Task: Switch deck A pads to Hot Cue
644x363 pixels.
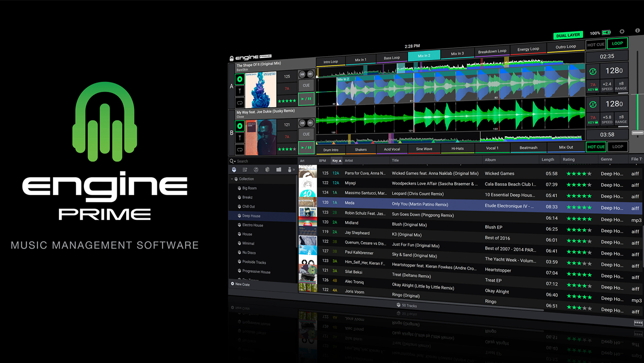Action: click(595, 44)
